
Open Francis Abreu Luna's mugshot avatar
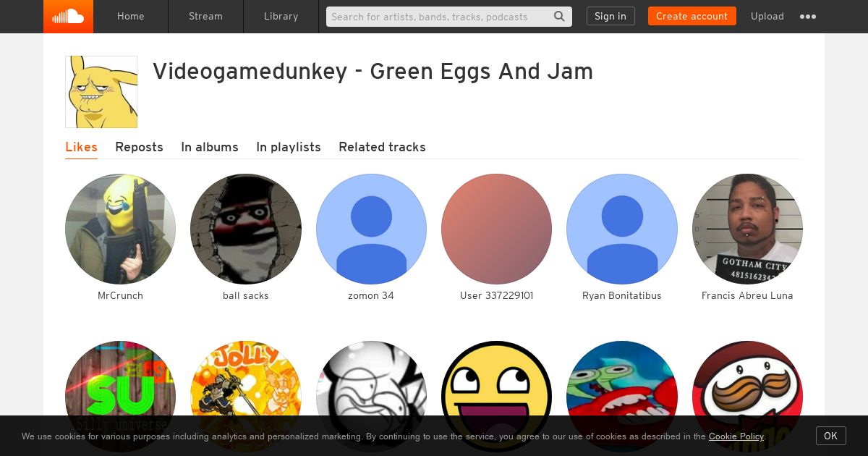747,229
